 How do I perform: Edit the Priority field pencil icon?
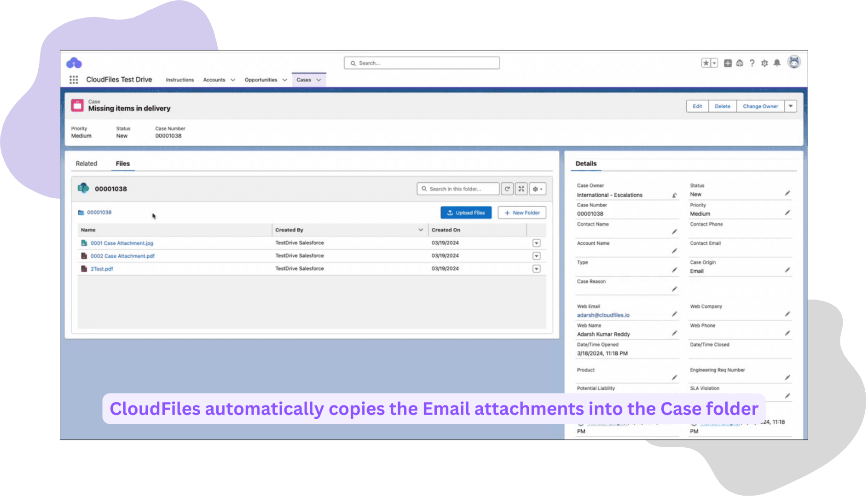[787, 213]
